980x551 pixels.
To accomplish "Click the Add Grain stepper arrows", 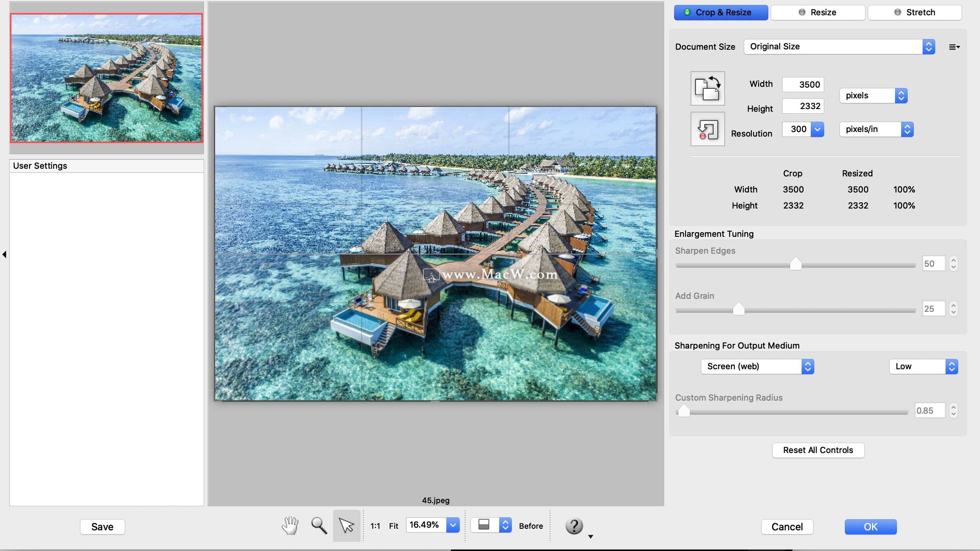I will click(954, 309).
